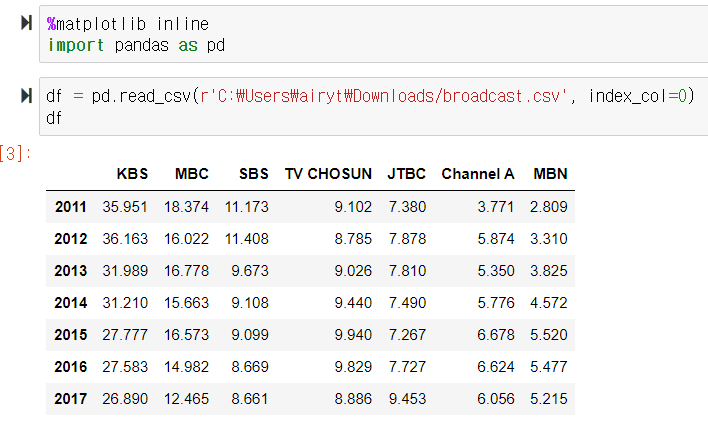This screenshot has width=708, height=426.
Task: Run the read_csv cell
Action: (x=27, y=95)
